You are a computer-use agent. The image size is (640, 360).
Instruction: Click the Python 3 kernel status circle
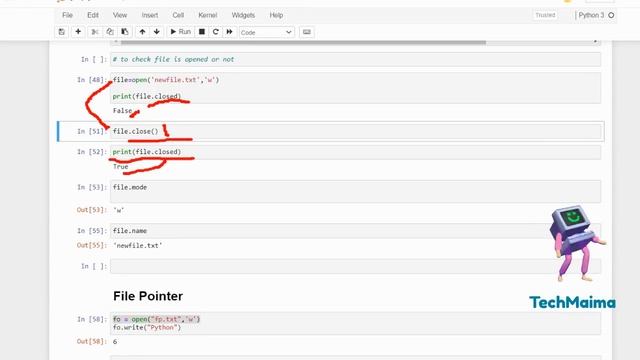[x=611, y=15]
